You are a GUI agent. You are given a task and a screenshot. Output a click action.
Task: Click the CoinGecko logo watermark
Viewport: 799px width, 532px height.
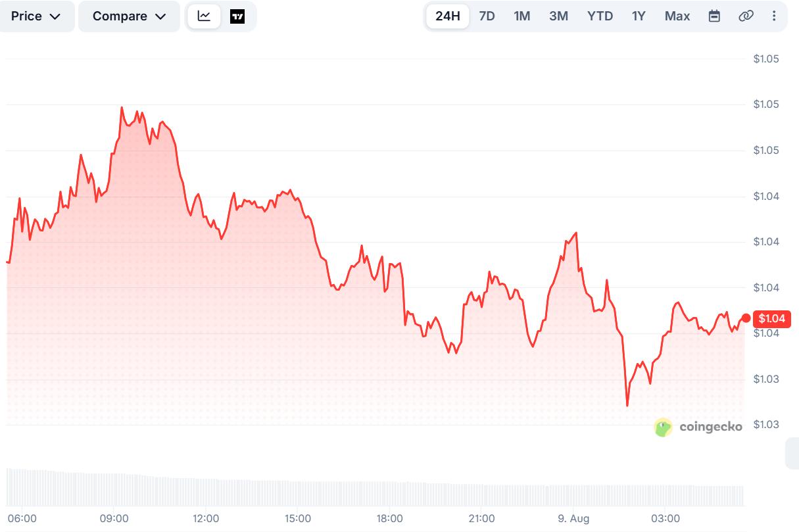pyautogui.click(x=698, y=427)
